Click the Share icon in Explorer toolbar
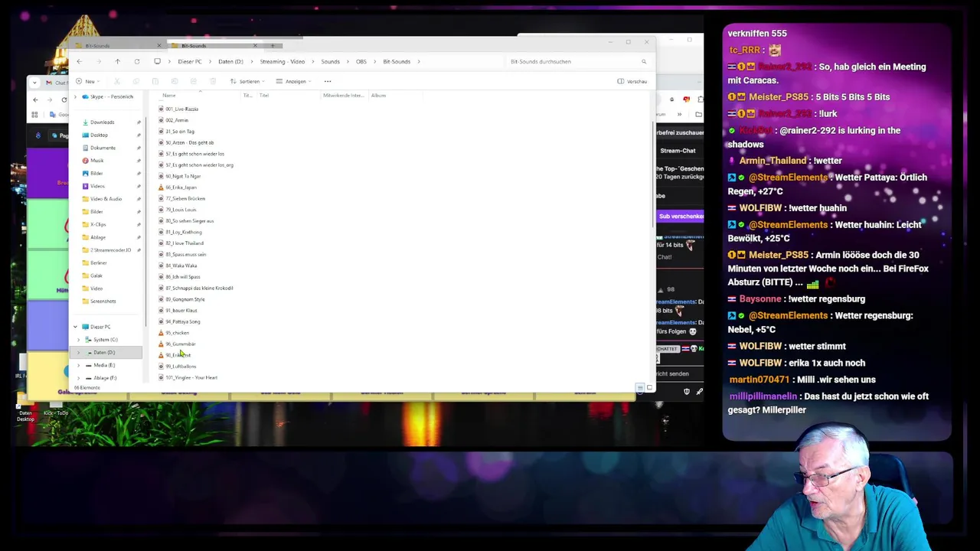 (193, 81)
